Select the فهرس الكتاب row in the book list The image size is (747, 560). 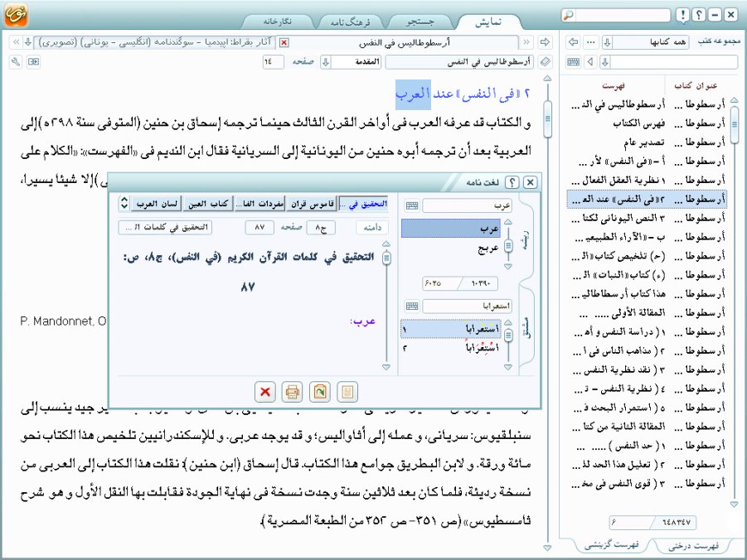(x=647, y=123)
